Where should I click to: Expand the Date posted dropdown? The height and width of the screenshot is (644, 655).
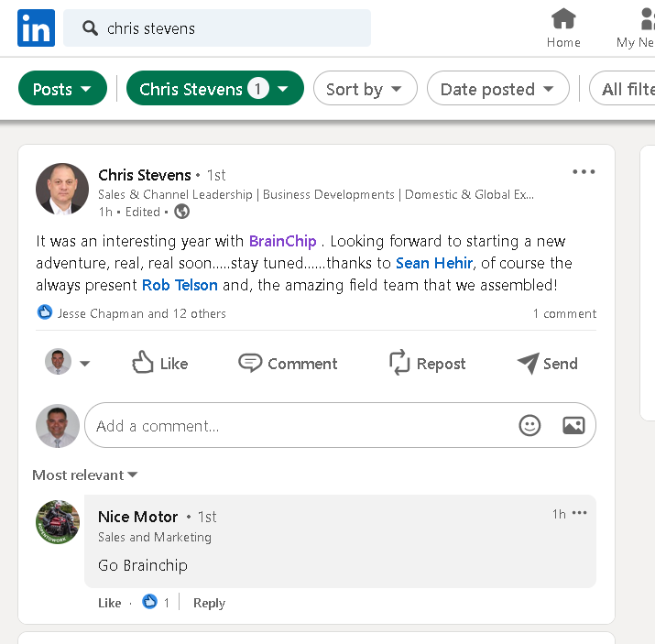[497, 89]
